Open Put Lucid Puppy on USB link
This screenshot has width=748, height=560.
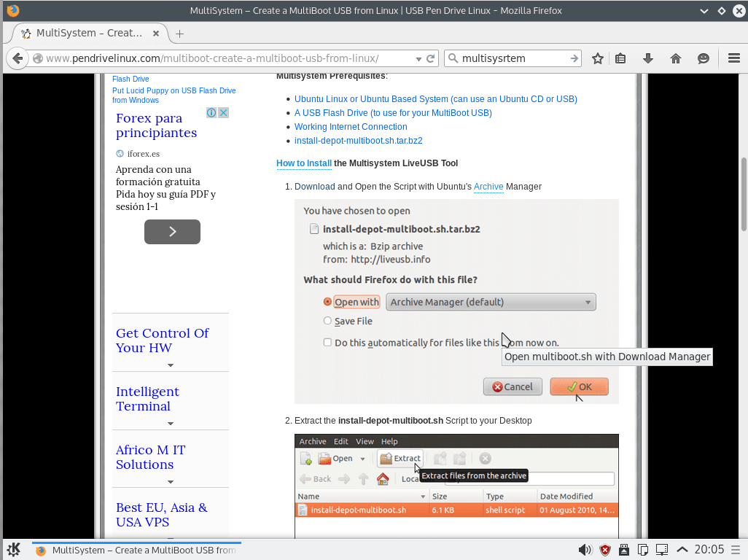coord(174,96)
